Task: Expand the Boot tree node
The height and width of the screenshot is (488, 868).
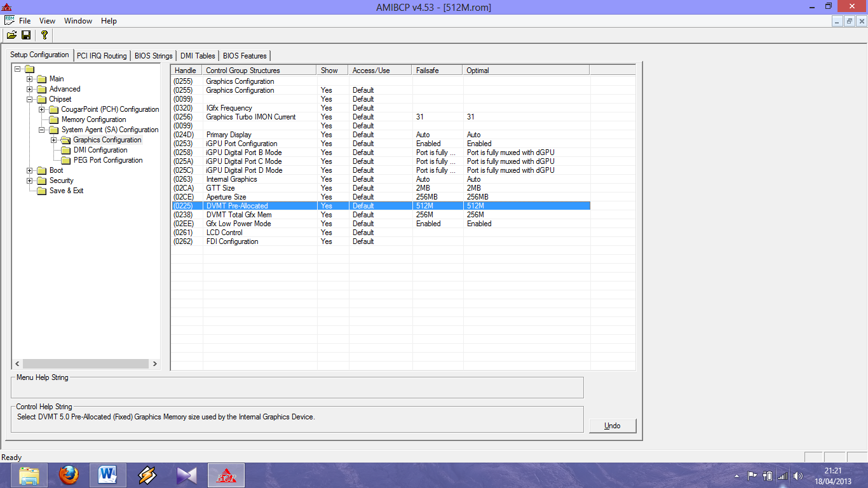Action: 29,170
